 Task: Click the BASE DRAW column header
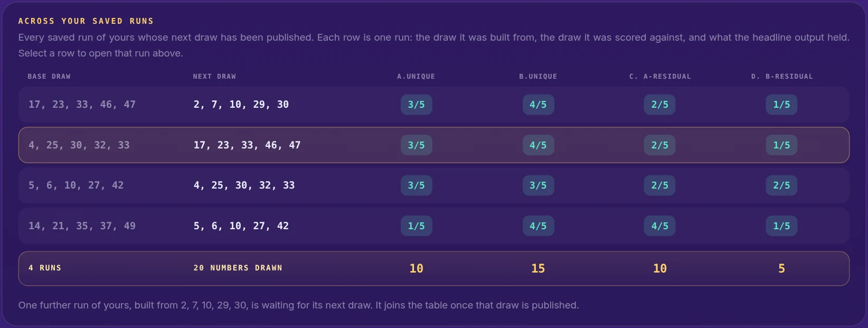[x=49, y=77]
